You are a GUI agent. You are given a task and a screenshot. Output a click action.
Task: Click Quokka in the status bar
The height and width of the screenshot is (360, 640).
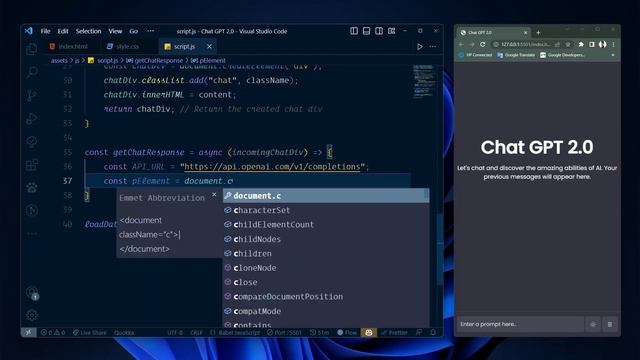click(x=124, y=333)
